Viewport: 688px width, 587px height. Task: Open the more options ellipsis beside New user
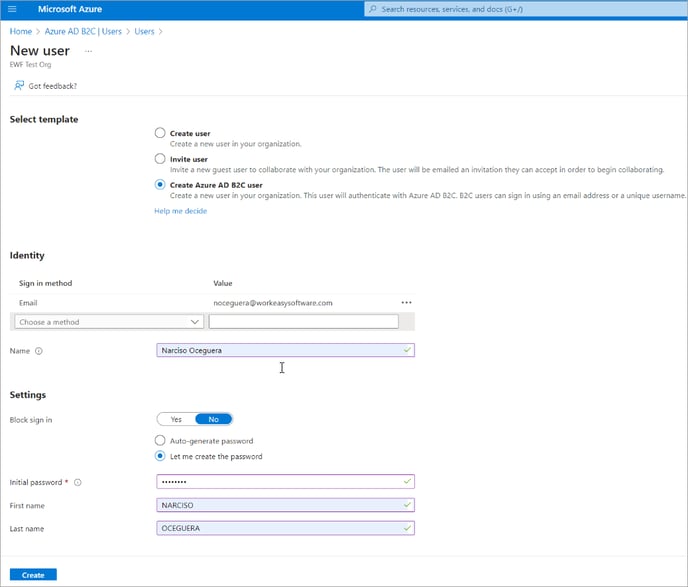[89, 51]
